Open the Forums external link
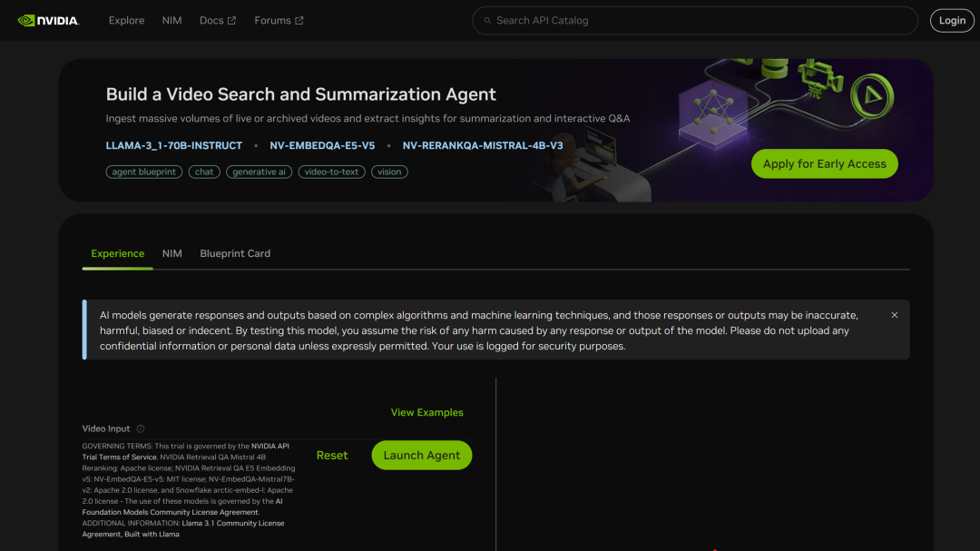This screenshot has width=980, height=551. (279, 21)
